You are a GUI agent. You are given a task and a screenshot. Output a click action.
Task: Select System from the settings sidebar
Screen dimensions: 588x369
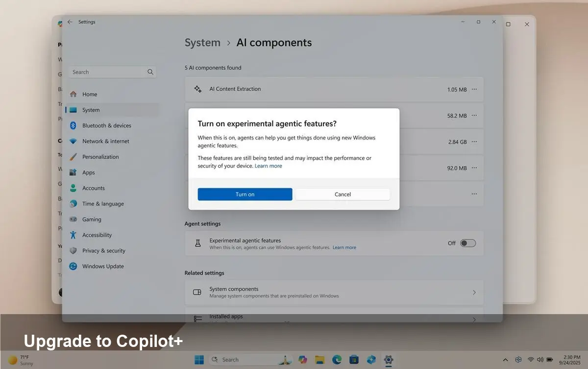[x=91, y=110]
